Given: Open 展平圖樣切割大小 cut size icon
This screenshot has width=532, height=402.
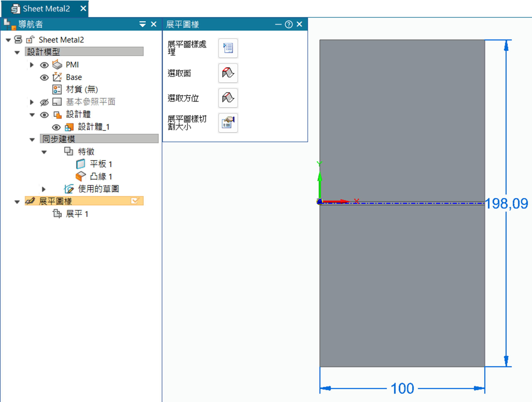Looking at the screenshot, I should click(x=228, y=123).
